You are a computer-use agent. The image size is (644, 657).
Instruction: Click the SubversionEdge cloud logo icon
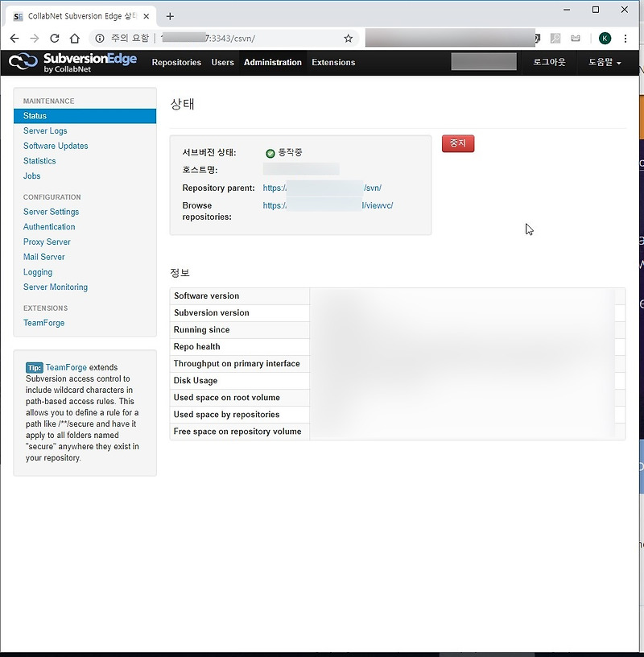(22, 61)
